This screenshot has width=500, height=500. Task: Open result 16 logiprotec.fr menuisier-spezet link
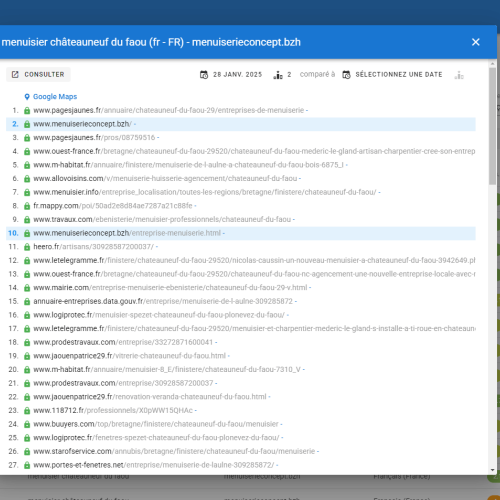159,315
